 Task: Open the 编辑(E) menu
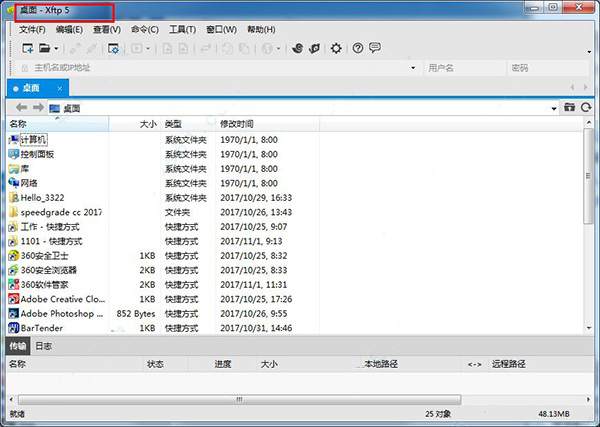point(69,29)
